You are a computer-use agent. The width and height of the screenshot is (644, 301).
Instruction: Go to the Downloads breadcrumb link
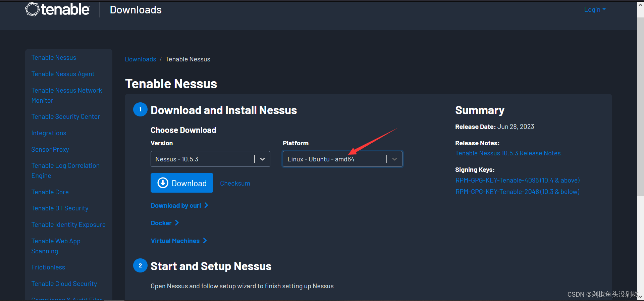click(141, 59)
